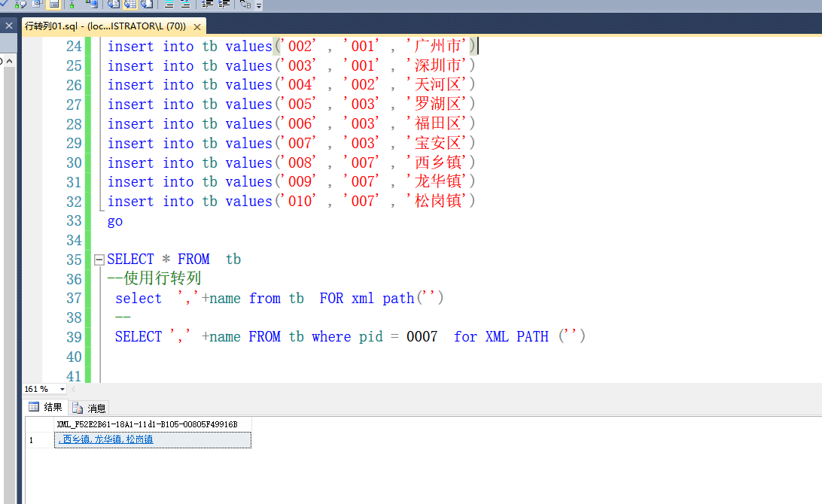Open the XML result link in row 1

tap(106, 439)
